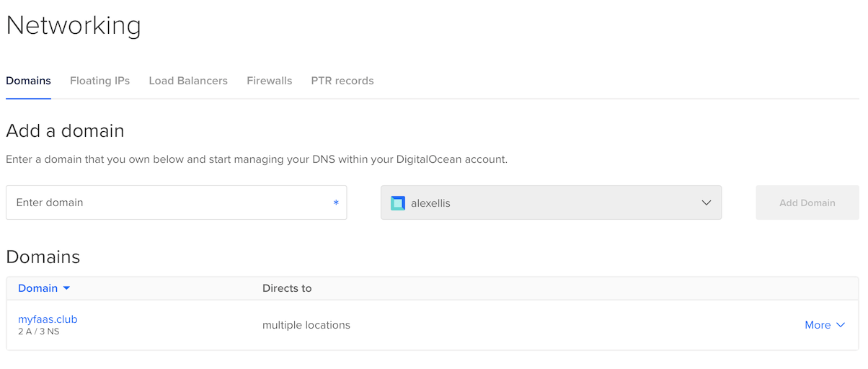Focus the Enter domain input field
Viewport: 868px width, 369px height.
[177, 203]
